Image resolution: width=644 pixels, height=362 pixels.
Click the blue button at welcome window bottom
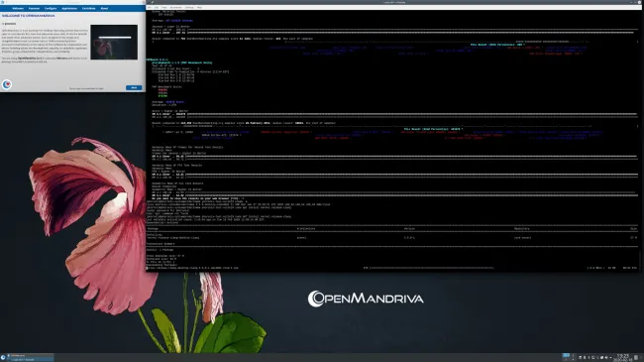[134, 87]
